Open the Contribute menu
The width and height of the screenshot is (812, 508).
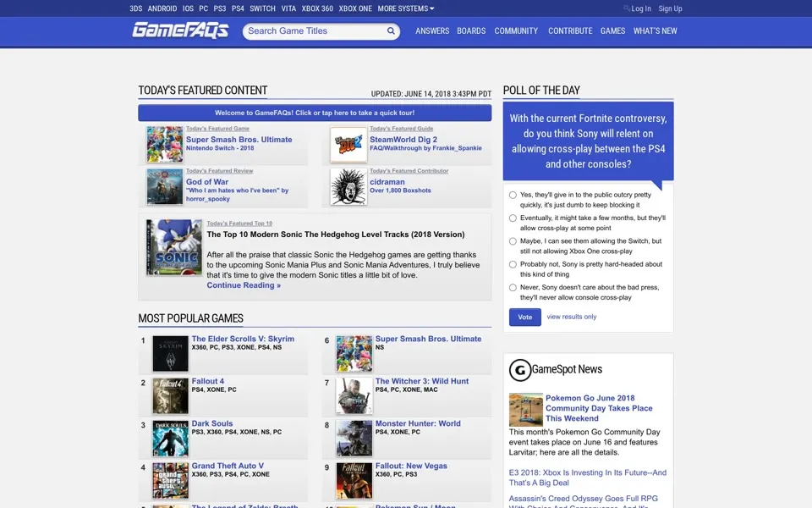coord(570,31)
